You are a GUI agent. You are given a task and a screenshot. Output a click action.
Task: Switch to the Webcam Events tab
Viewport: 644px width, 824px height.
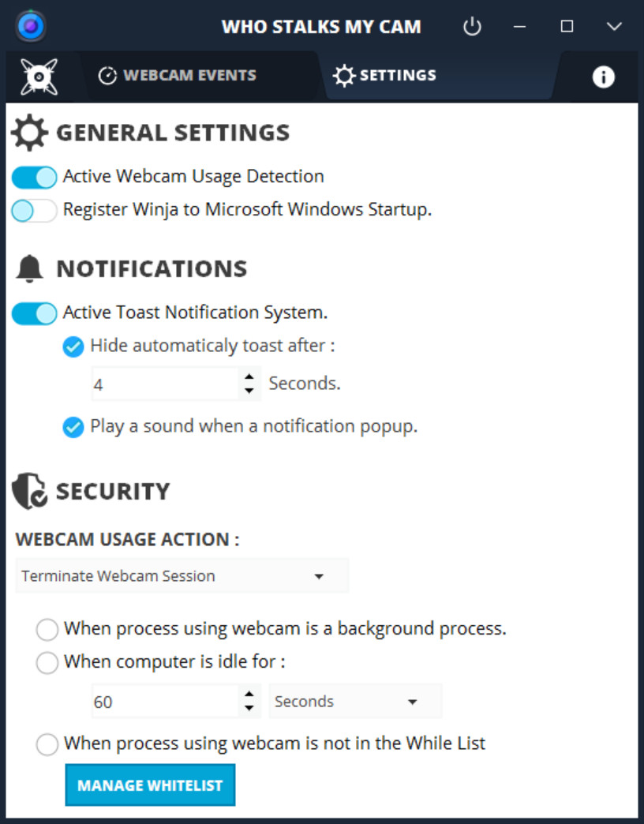(x=177, y=76)
